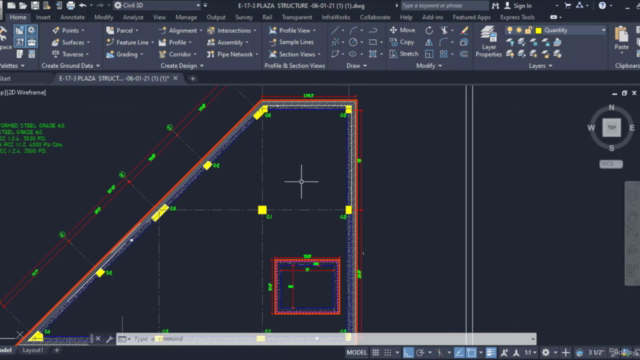Expand the Points dropdown
Screen dimensions: 640x360
click(83, 30)
